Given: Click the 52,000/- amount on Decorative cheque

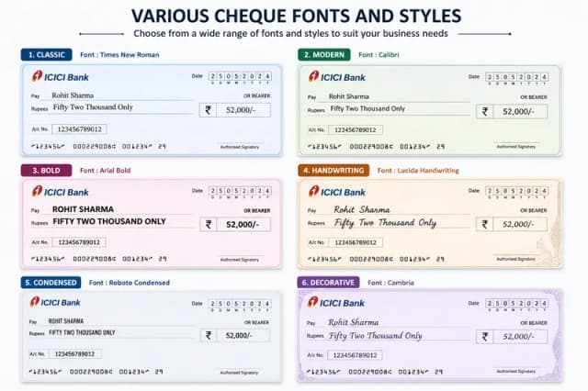Looking at the screenshot, I should [518, 337].
